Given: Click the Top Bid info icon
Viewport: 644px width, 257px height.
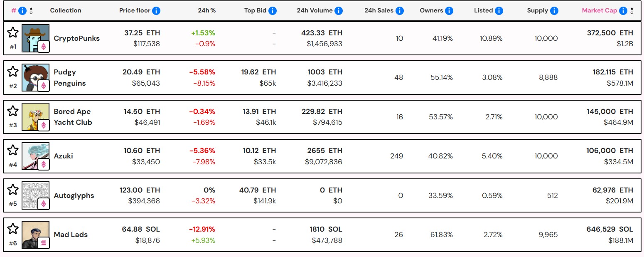Looking at the screenshot, I should click(273, 11).
